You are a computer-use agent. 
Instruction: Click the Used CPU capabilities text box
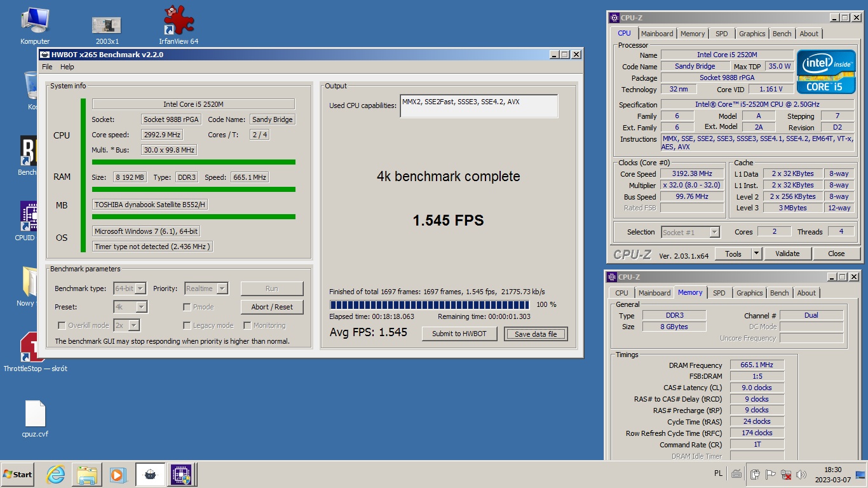point(479,106)
